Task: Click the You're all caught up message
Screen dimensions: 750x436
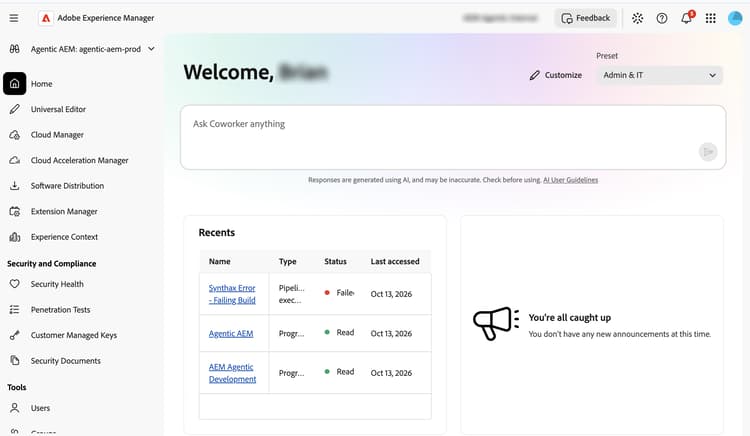Action: (570, 317)
